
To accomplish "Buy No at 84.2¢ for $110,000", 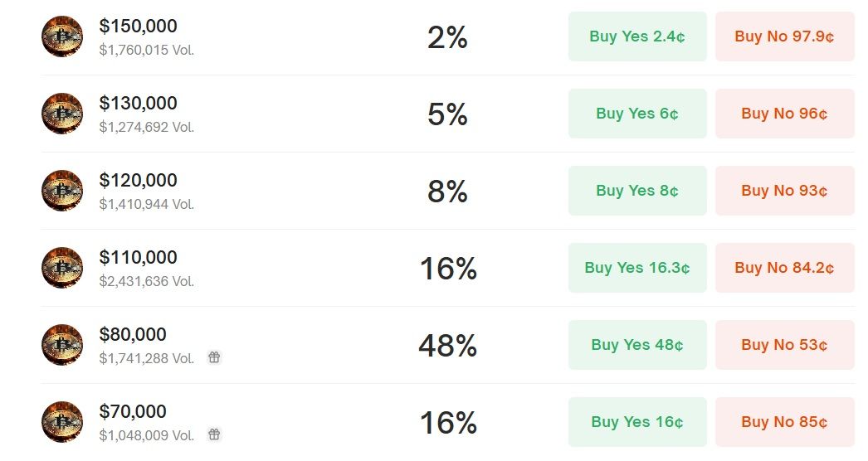I will [x=784, y=268].
